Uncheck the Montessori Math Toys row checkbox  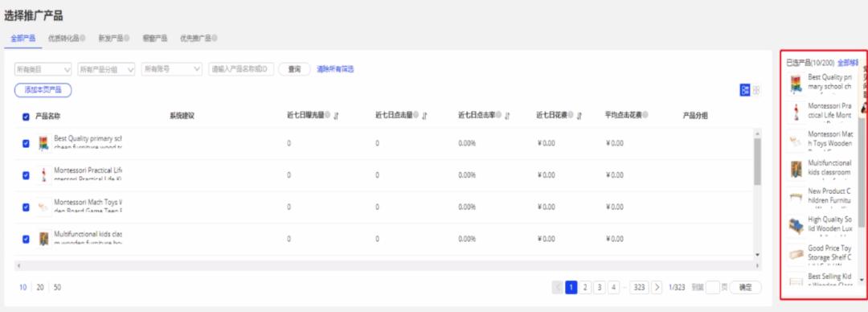click(26, 207)
